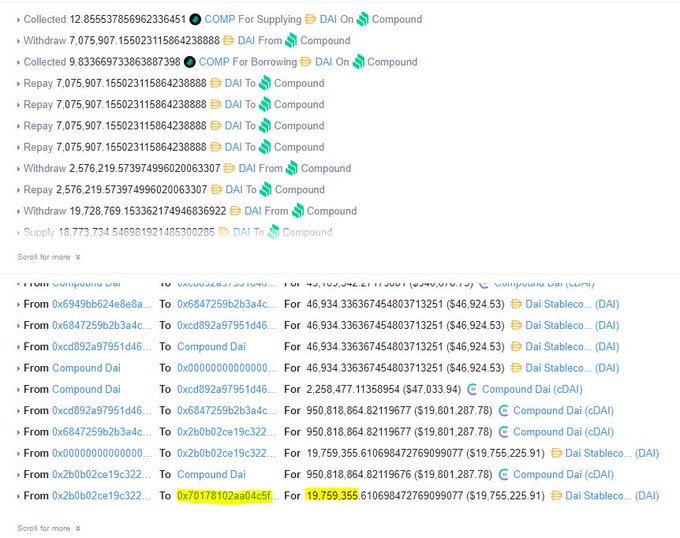This screenshot has height=538, width=680.
Task: Open sender address 0x6949bb624e8e8a link
Action: [102, 304]
